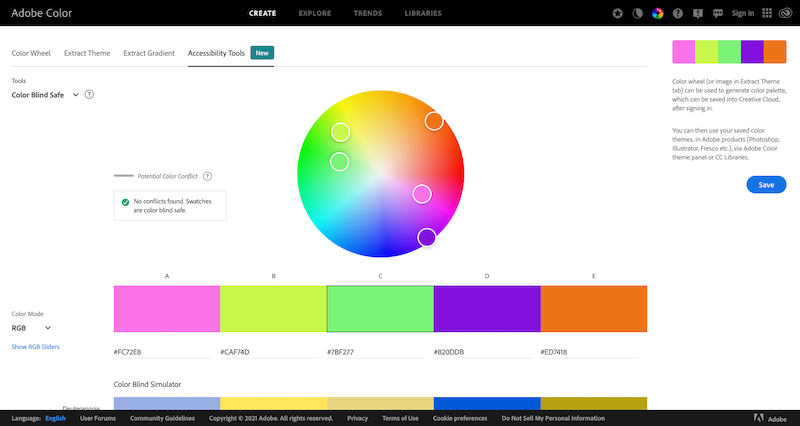Screen dimensions: 800x426
Task: Click pink color in top-right theme preview
Action: click(x=684, y=52)
